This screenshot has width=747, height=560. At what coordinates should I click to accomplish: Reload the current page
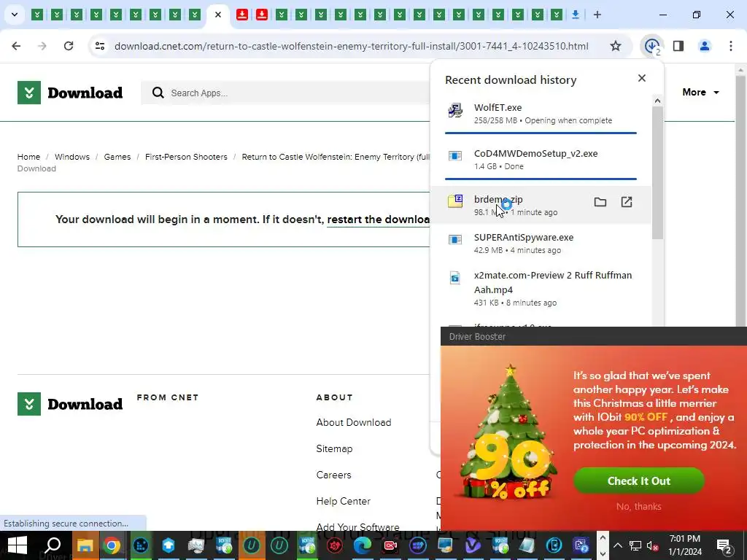pos(69,46)
